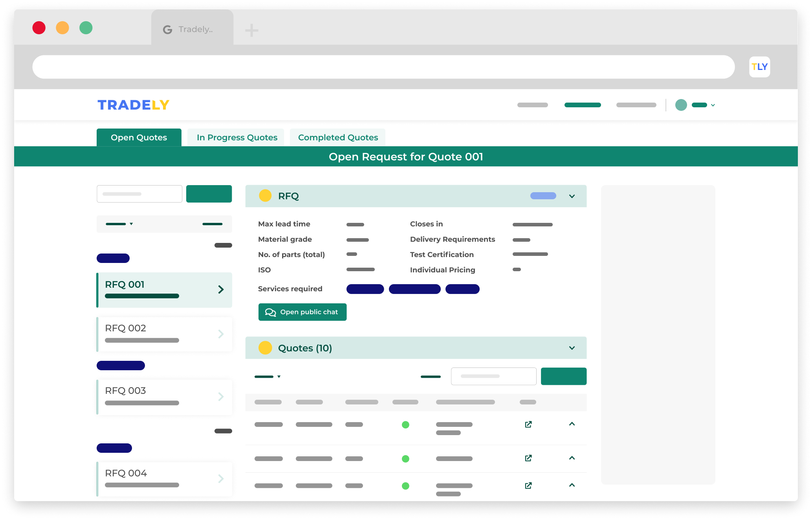Collapse the Quotes (10) section
Screen dimensions: 812x520
point(572,348)
